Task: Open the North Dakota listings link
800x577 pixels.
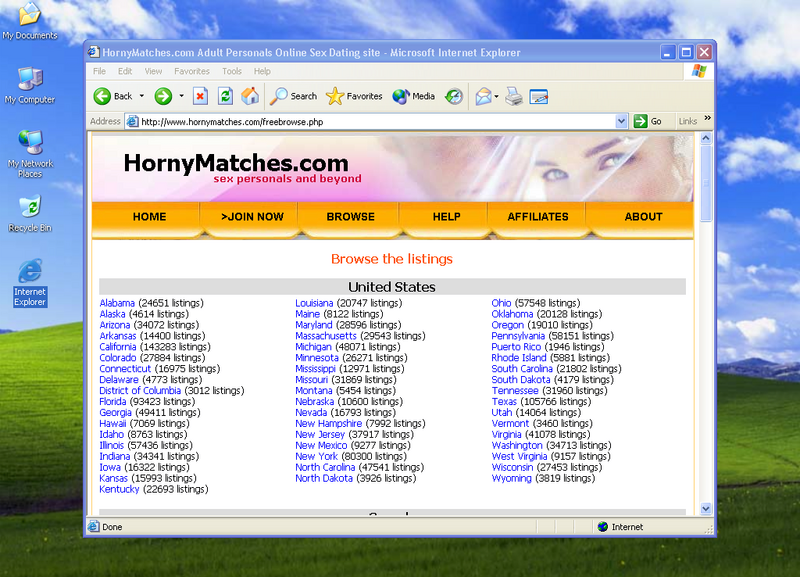Action: point(323,479)
